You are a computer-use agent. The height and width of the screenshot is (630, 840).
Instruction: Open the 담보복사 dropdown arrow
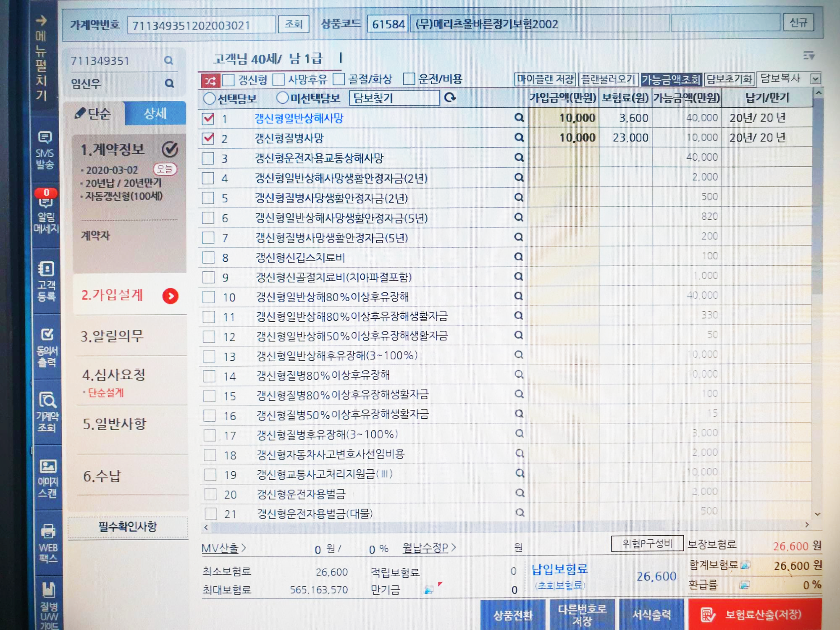(x=815, y=79)
